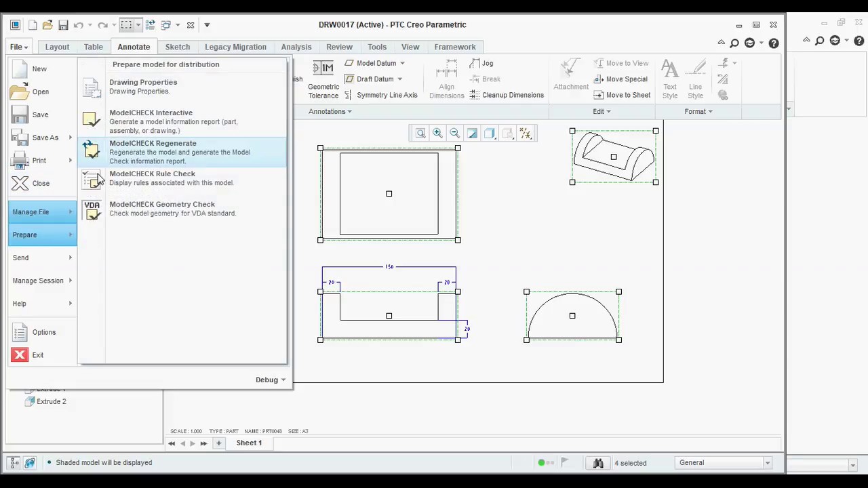Choose New in the File menu

(42, 68)
